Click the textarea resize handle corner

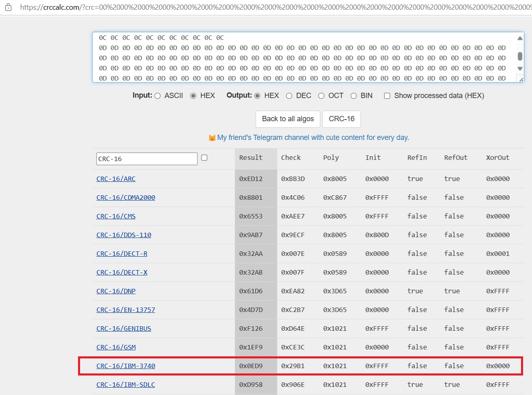tap(521, 79)
